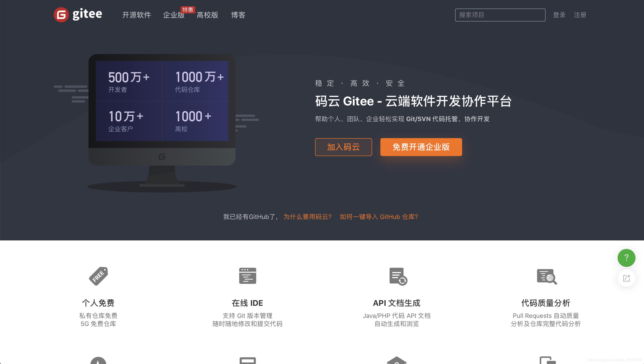Click the 我已经有GitHub了 text
This screenshot has height=364, width=644.
[x=250, y=217]
